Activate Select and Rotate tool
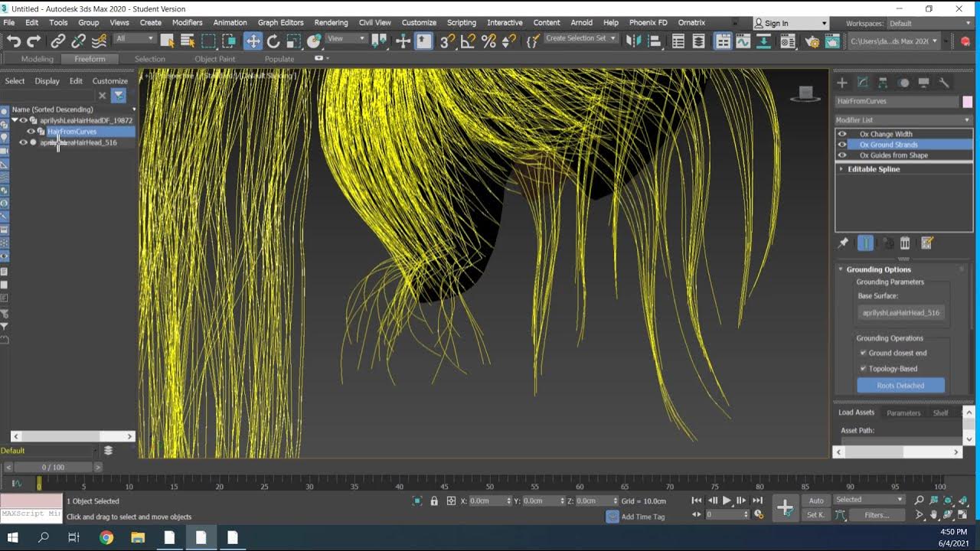Viewport: 980px width, 551px height. (273, 41)
